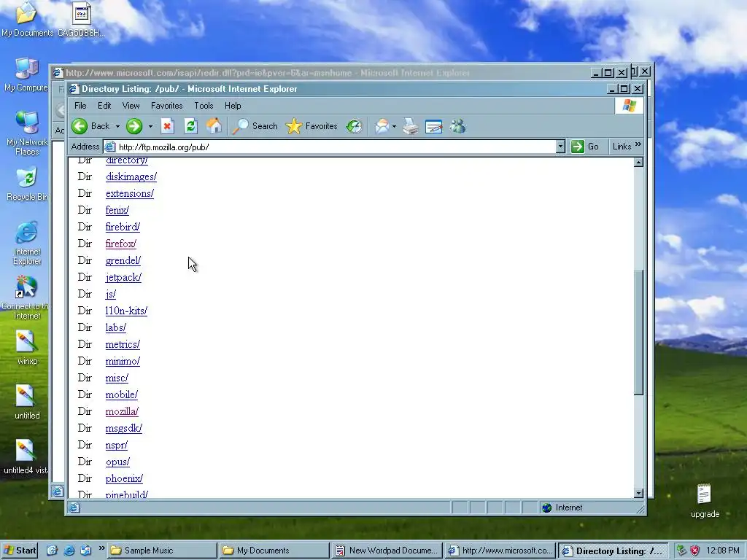Open the View menu
This screenshot has width=747, height=560.
(131, 106)
